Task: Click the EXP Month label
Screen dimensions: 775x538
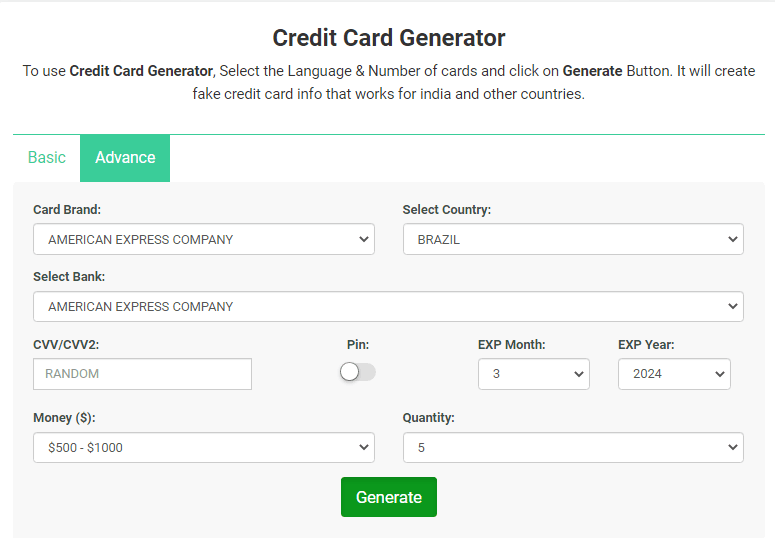Action: (x=512, y=345)
